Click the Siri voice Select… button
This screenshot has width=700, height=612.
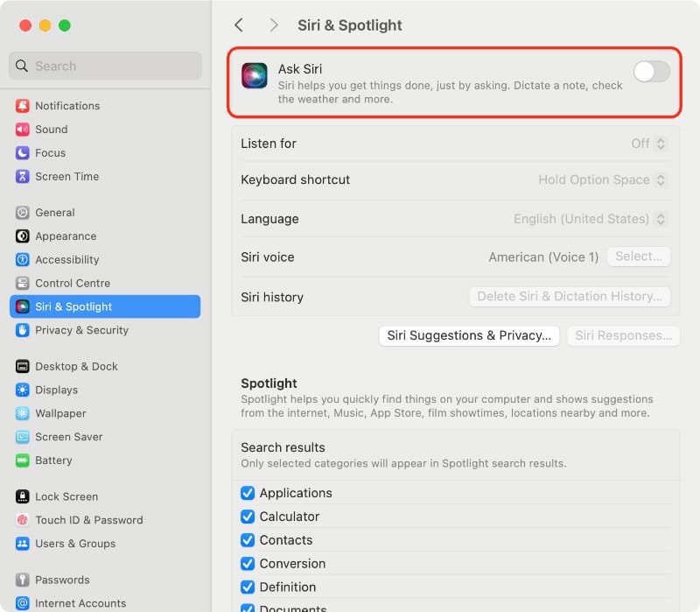(x=639, y=257)
